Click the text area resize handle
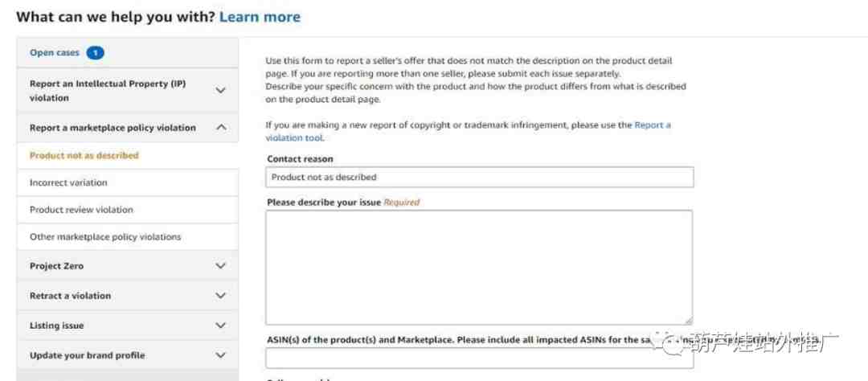868x381 pixels. pyautogui.click(x=688, y=320)
